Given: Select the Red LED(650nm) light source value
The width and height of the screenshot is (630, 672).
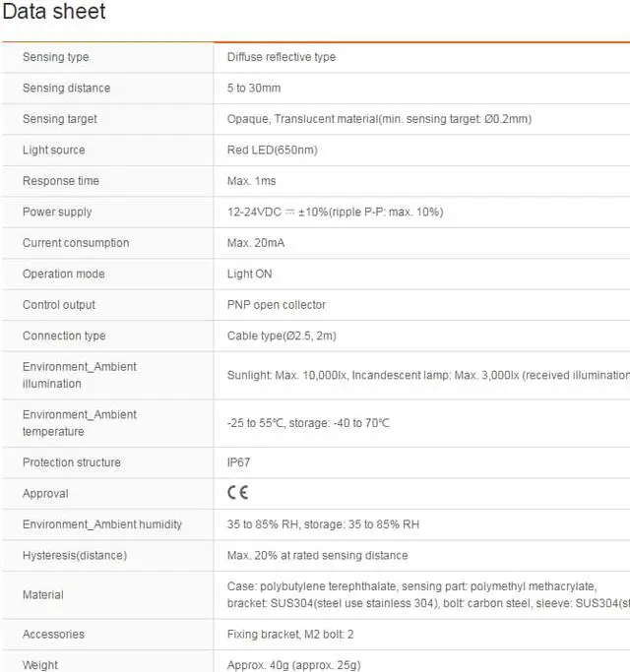Looking at the screenshot, I should point(272,151).
